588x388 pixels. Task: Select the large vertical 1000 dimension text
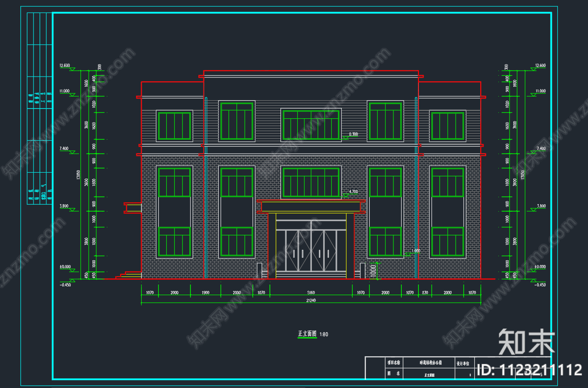click(x=373, y=270)
